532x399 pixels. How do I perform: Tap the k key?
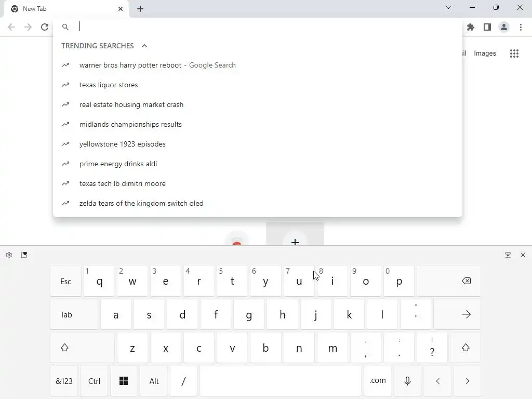click(x=349, y=314)
